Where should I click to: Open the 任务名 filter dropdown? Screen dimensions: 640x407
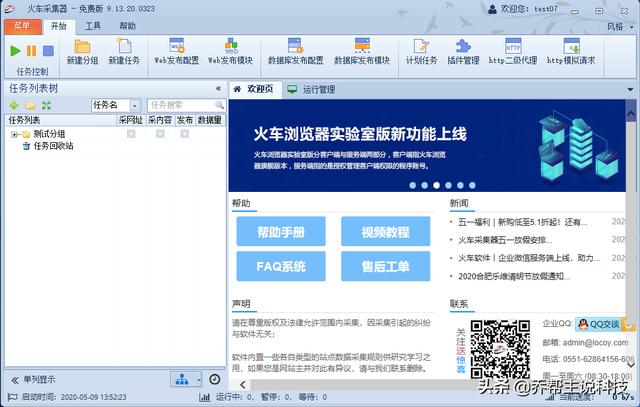tap(135, 106)
